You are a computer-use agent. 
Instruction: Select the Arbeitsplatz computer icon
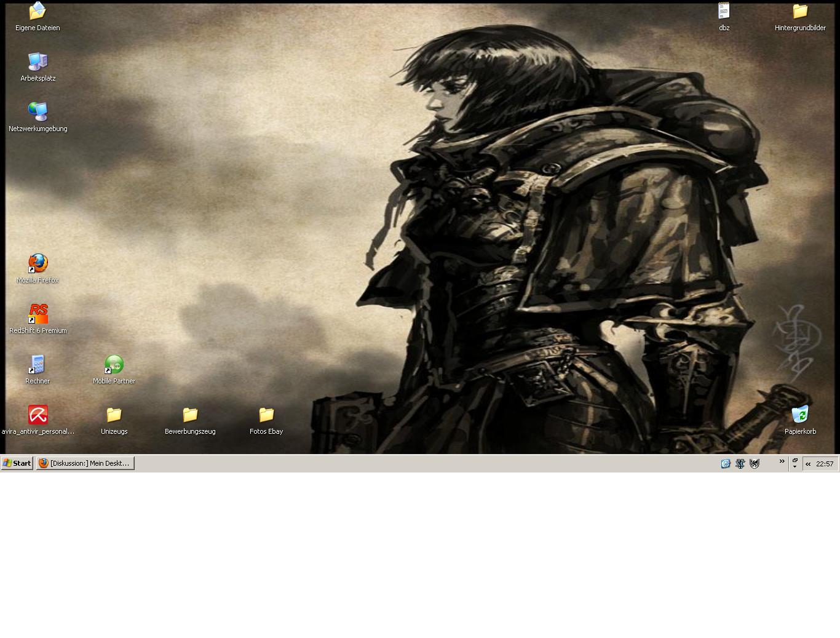(x=38, y=62)
